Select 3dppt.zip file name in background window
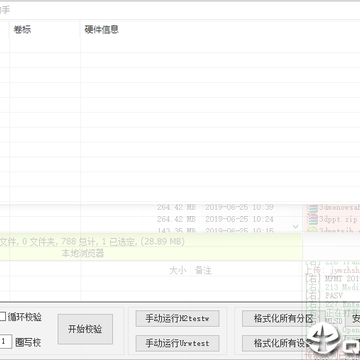This screenshot has width=360, height=360. 338,219
